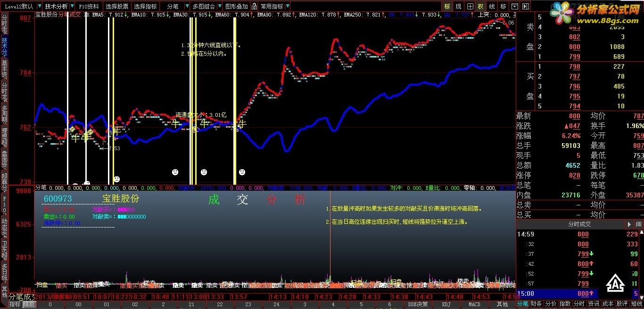Click the 分时成交 panel header
The width and height of the screenshot is (644, 309).
point(579,224)
